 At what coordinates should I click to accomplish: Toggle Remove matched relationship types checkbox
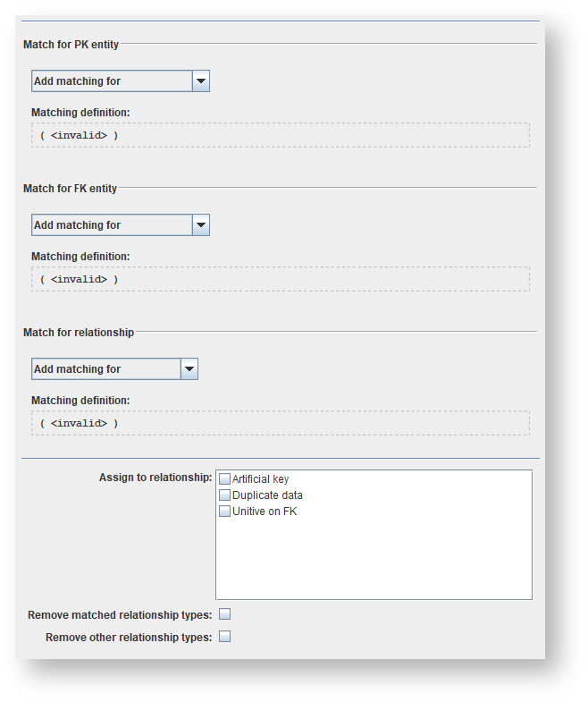tap(225, 614)
